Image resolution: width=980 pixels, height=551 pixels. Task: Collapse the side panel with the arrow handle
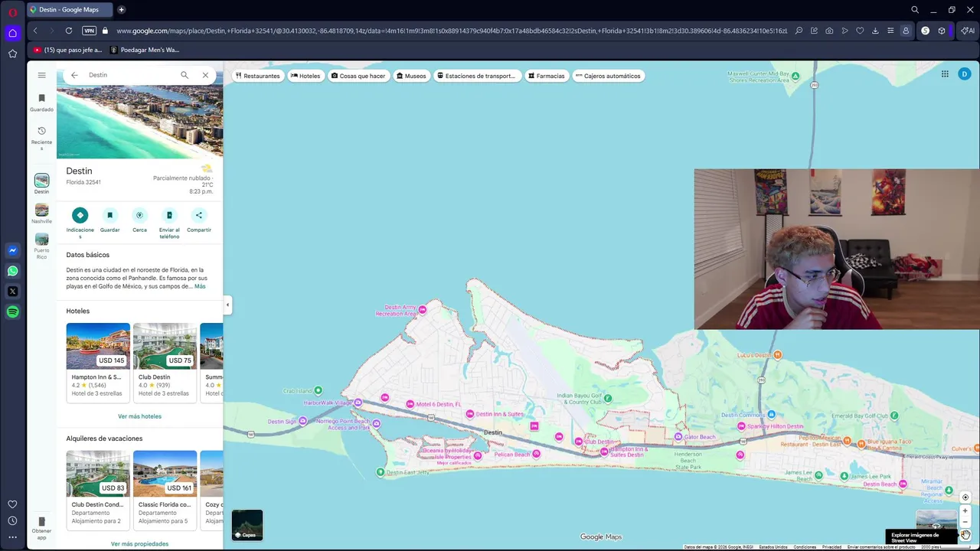tap(227, 305)
